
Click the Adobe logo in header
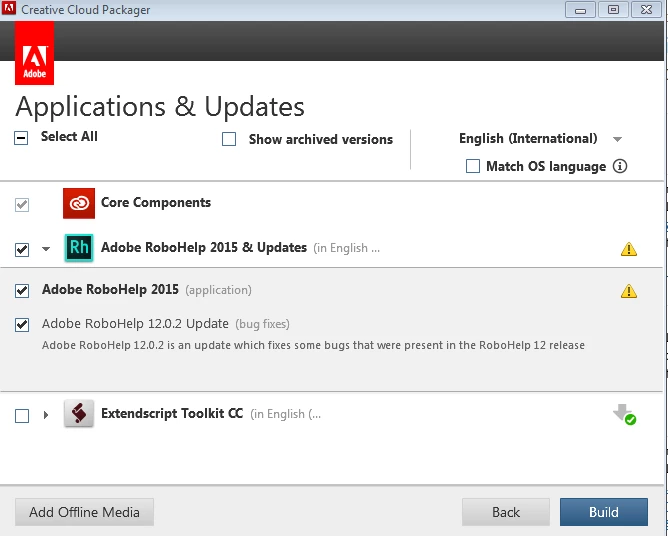click(x=35, y=53)
